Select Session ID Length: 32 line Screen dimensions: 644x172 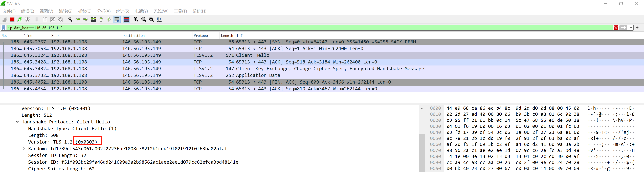click(57, 156)
